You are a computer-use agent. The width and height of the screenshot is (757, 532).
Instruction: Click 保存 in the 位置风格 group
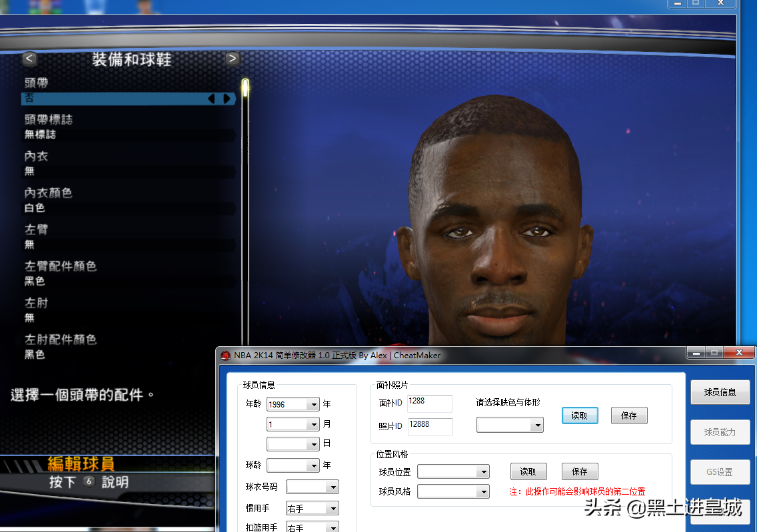pyautogui.click(x=580, y=471)
